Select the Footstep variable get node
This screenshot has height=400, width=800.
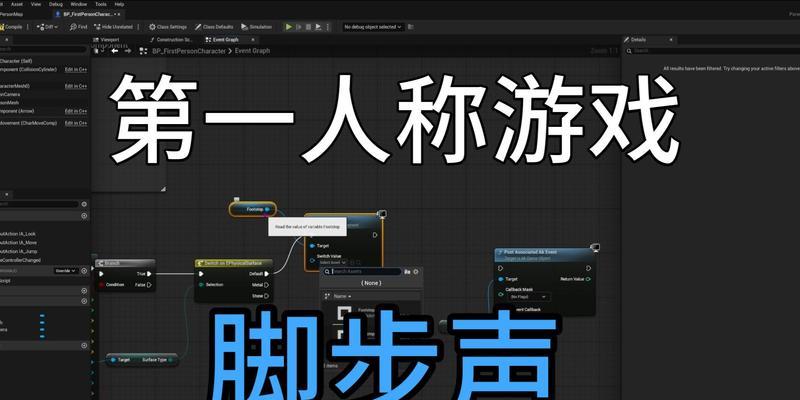pyautogui.click(x=253, y=209)
